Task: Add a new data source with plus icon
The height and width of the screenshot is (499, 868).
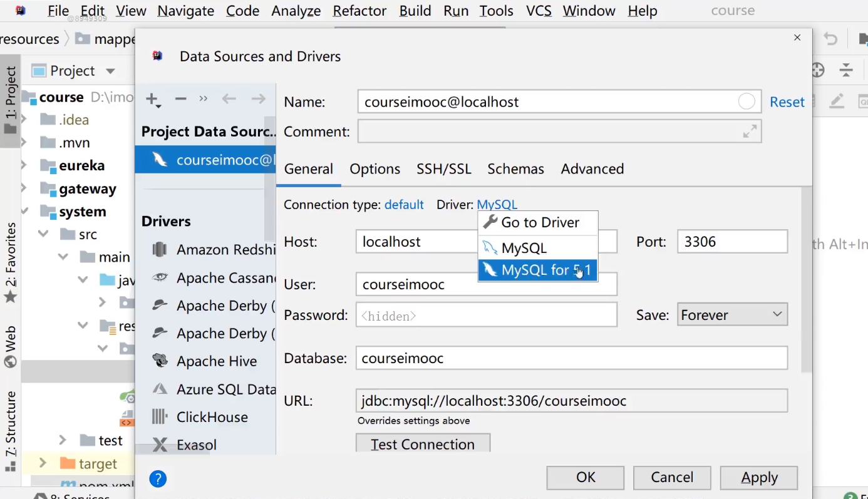Action: (x=153, y=99)
